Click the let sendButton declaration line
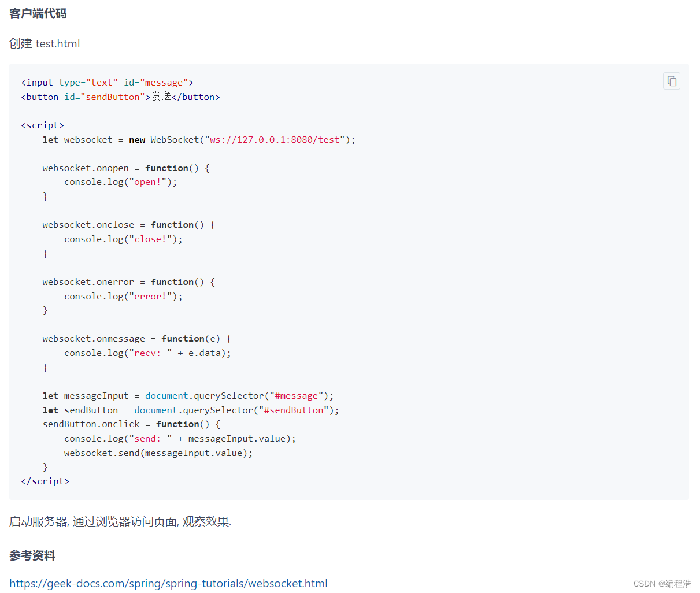The width and height of the screenshot is (700, 593). click(x=191, y=410)
